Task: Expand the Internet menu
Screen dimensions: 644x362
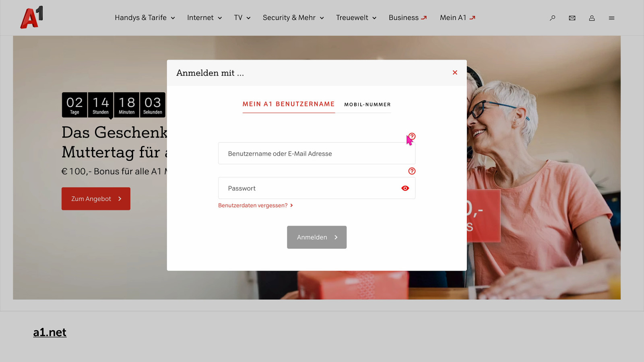Action: (x=204, y=18)
